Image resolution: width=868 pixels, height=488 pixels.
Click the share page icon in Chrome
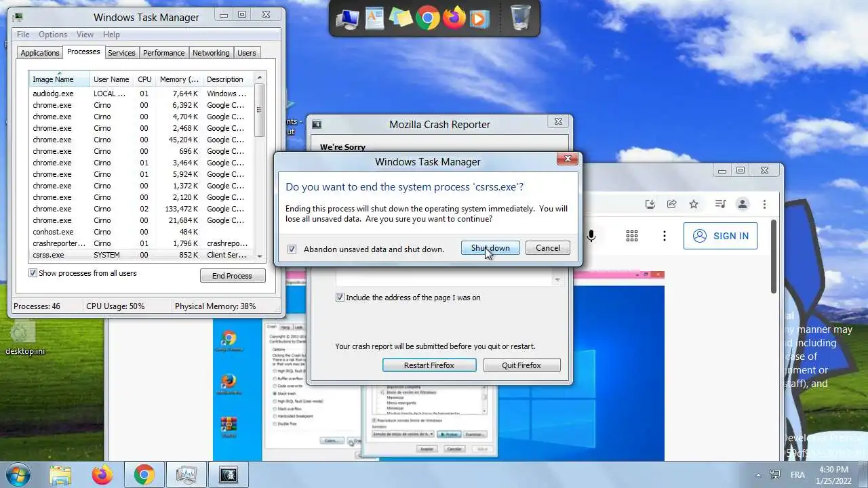[x=672, y=204]
